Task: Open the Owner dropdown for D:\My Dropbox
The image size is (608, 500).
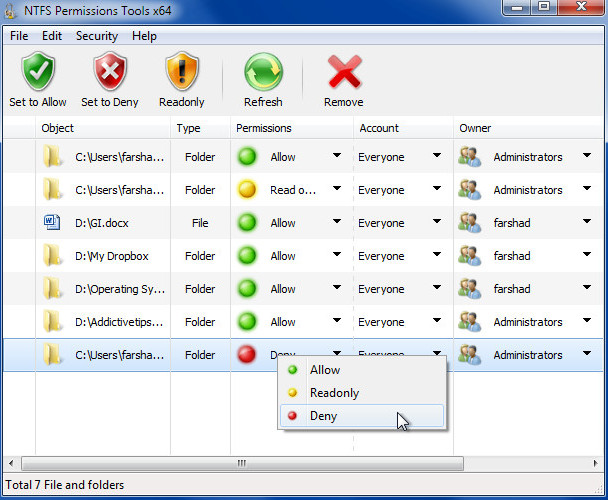Action: pyautogui.click(x=587, y=254)
